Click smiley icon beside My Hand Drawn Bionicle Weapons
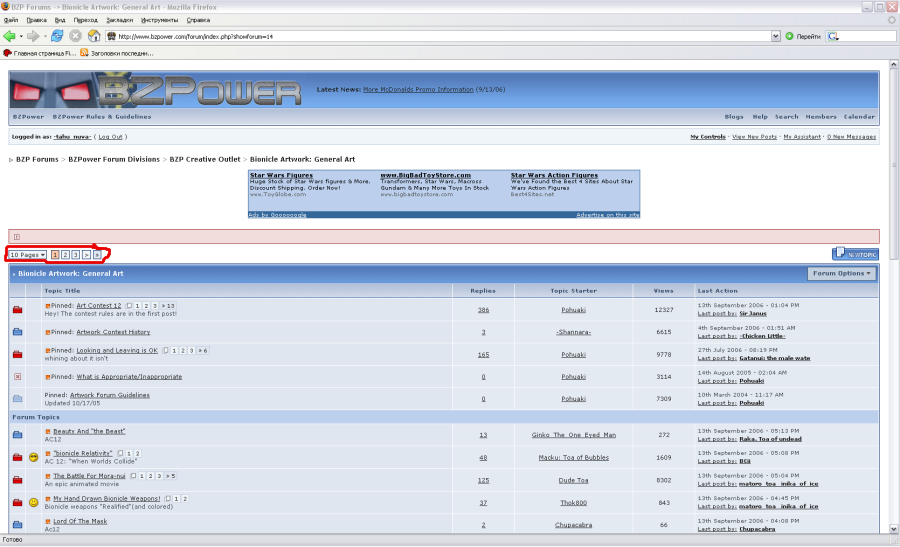 34,502
